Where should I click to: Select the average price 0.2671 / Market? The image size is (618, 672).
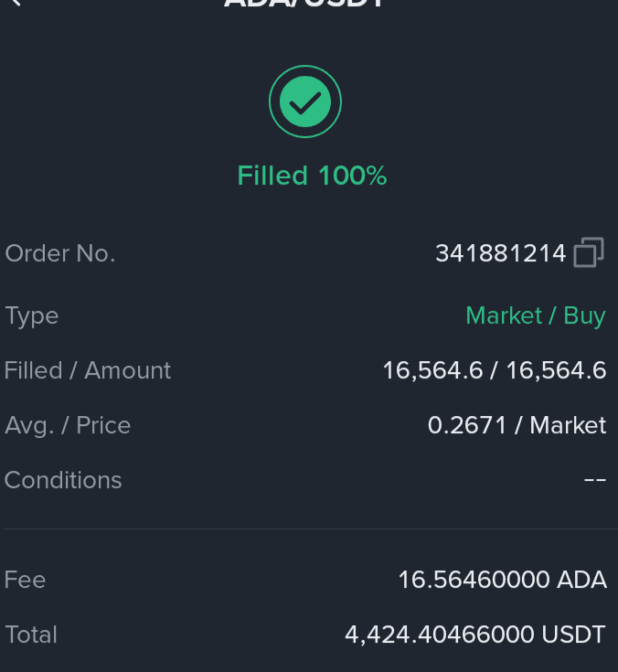(x=517, y=425)
